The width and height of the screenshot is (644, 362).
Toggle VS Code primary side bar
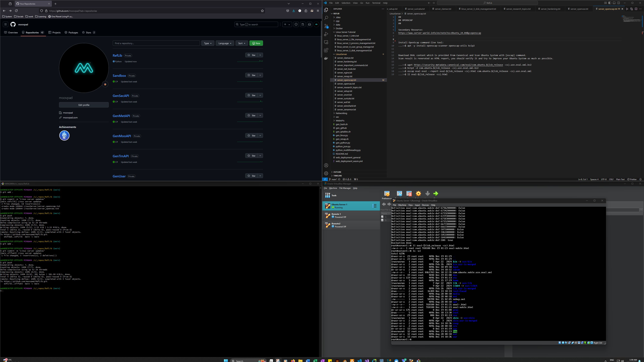click(x=610, y=3)
